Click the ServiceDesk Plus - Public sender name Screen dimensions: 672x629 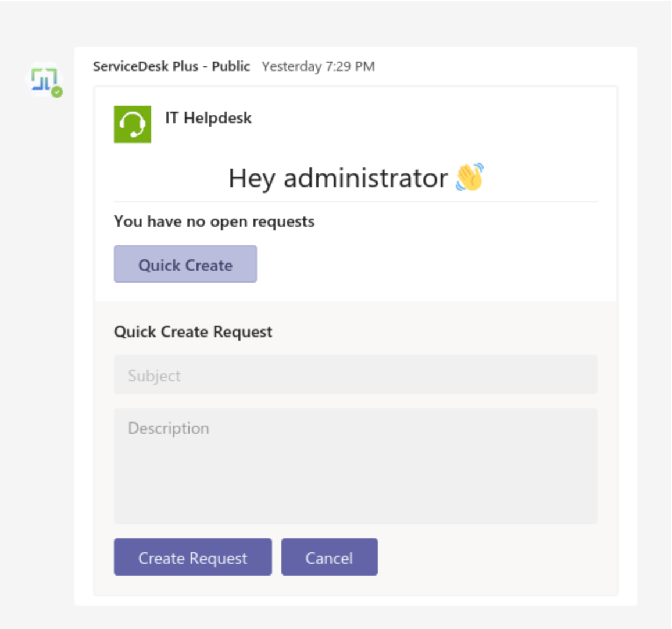click(x=171, y=66)
